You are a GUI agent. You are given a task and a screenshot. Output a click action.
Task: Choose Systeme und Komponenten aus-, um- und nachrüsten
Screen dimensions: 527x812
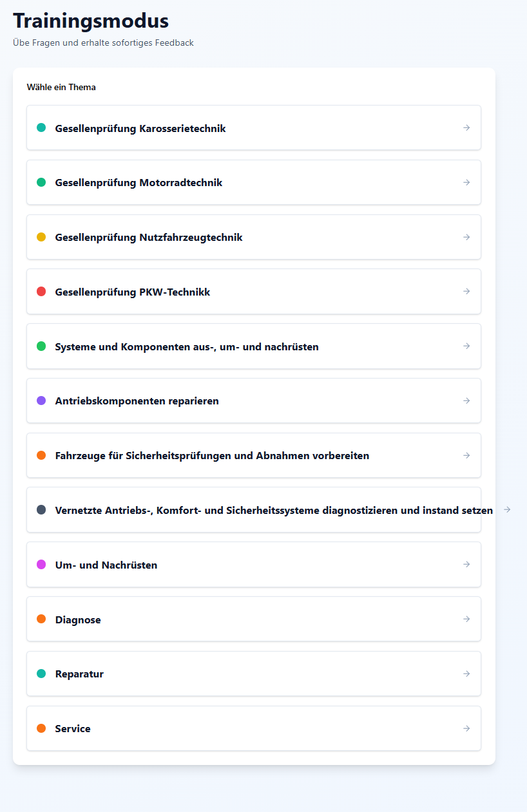pos(187,347)
